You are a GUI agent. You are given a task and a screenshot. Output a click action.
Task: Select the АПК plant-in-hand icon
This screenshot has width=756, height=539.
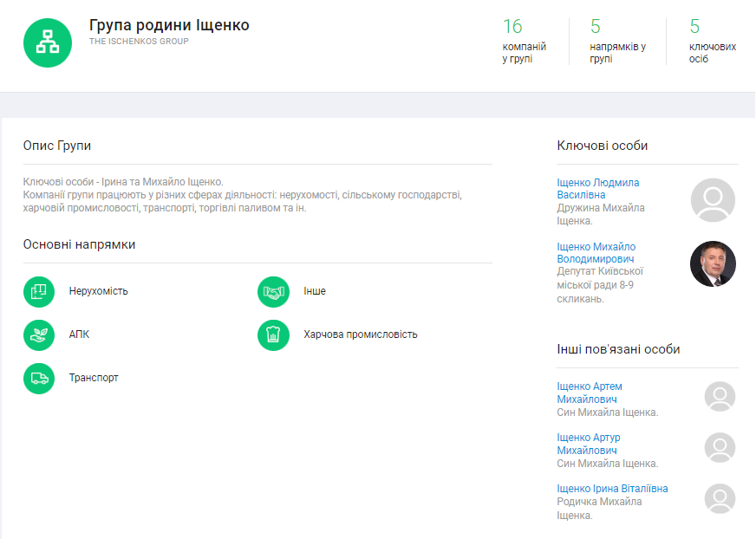pos(39,334)
